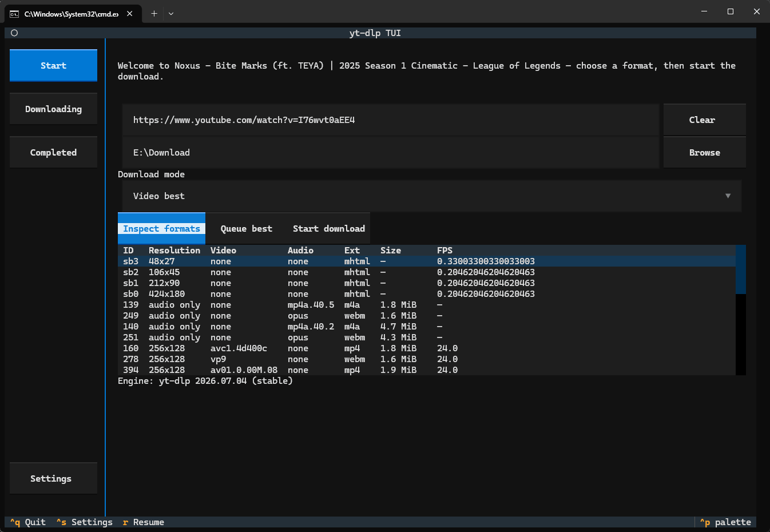Open the terminal profile dropdown chevron

[x=171, y=14]
